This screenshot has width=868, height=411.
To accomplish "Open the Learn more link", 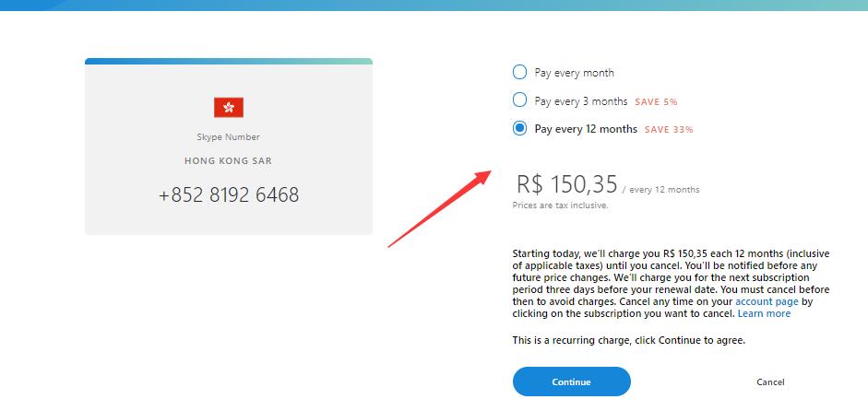I will click(x=764, y=313).
